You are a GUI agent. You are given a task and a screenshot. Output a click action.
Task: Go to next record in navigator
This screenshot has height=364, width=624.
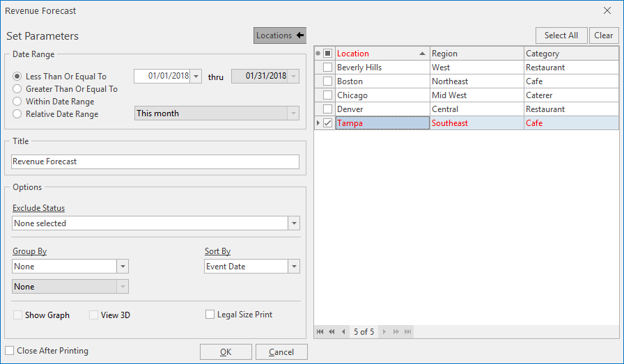pyautogui.click(x=384, y=332)
